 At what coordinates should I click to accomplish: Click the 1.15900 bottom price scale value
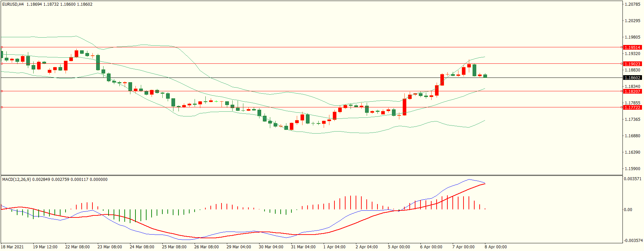pos(632,169)
